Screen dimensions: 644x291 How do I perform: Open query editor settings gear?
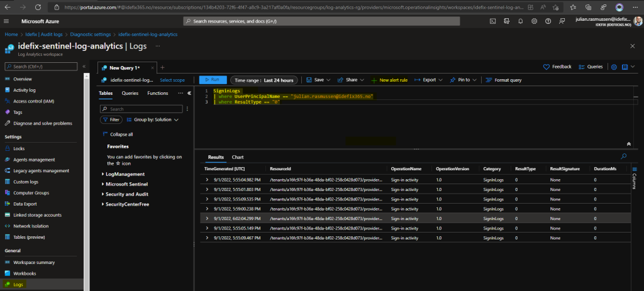(614, 67)
